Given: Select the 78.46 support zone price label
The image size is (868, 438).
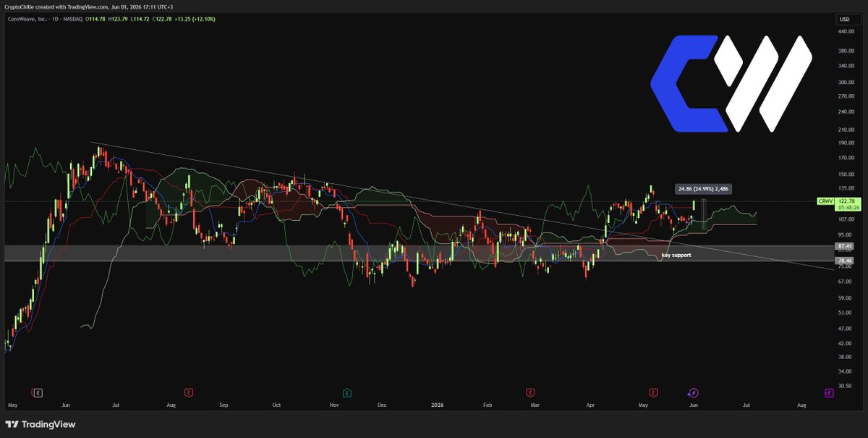Looking at the screenshot, I should coord(844,260).
